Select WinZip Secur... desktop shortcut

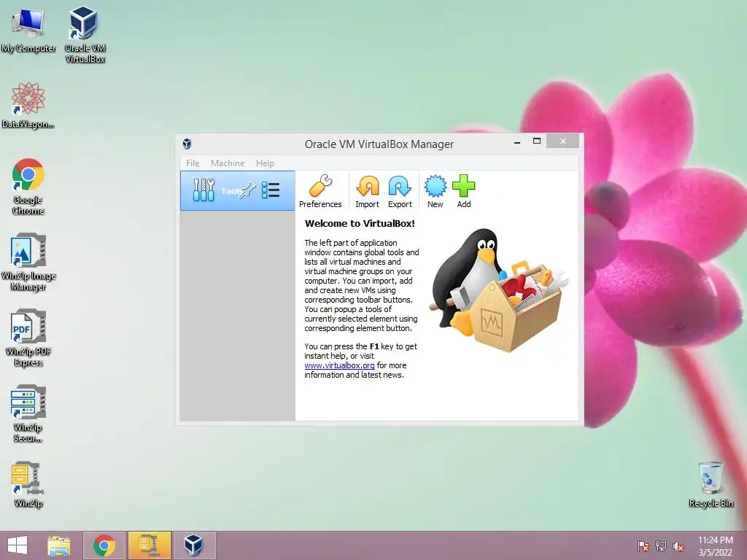[x=28, y=414]
